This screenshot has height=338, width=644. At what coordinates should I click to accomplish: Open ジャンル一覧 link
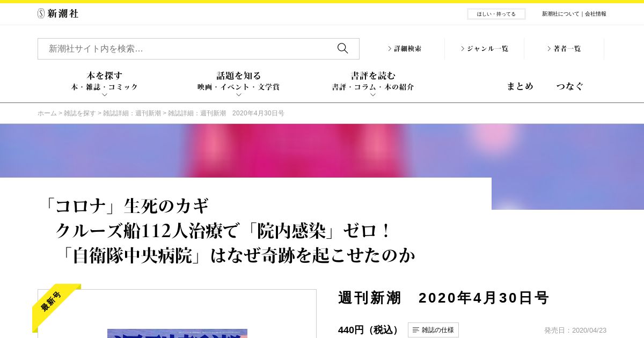point(485,49)
